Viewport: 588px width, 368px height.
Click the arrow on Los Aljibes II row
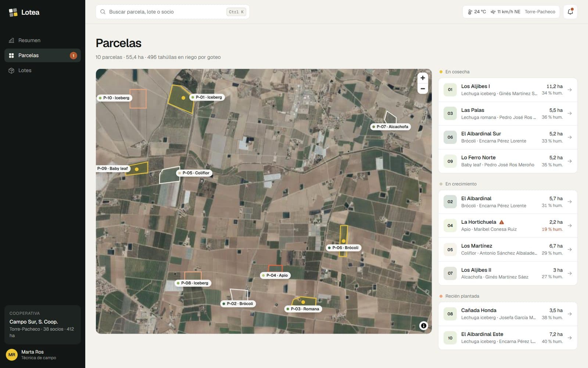click(x=570, y=273)
